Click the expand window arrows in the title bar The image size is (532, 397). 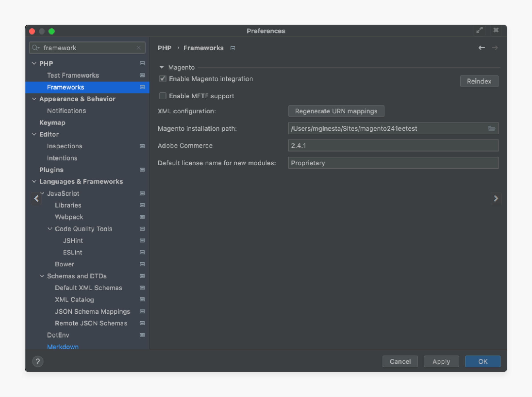click(479, 30)
